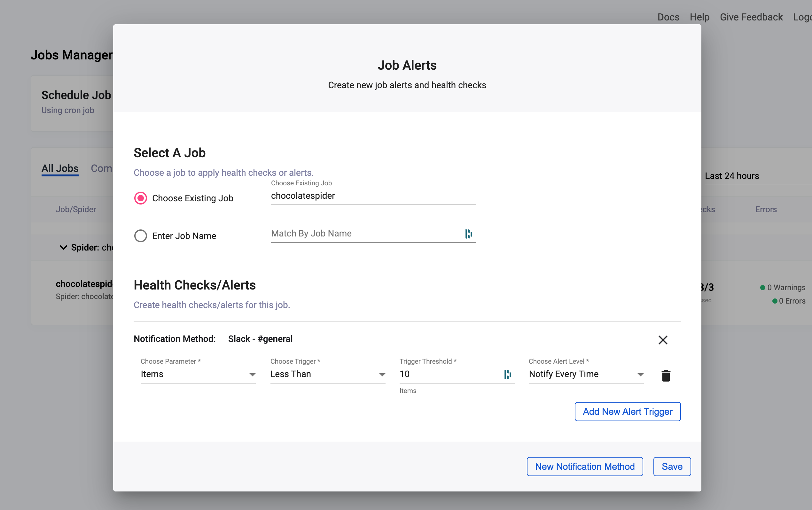Open the Choose Alert Level dropdown

586,374
